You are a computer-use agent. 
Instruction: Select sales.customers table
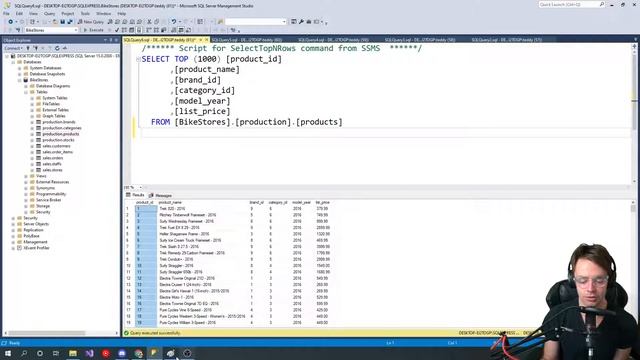point(56,146)
